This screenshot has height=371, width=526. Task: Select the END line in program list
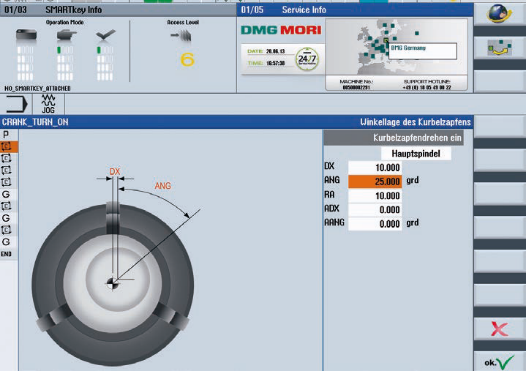tap(6, 254)
